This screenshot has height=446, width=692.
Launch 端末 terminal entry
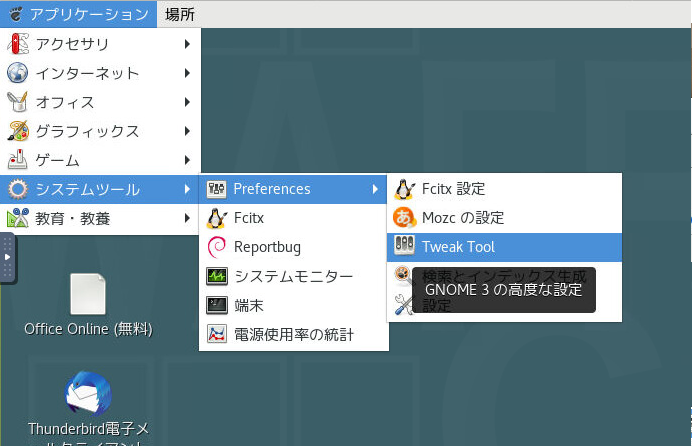click(x=294, y=305)
